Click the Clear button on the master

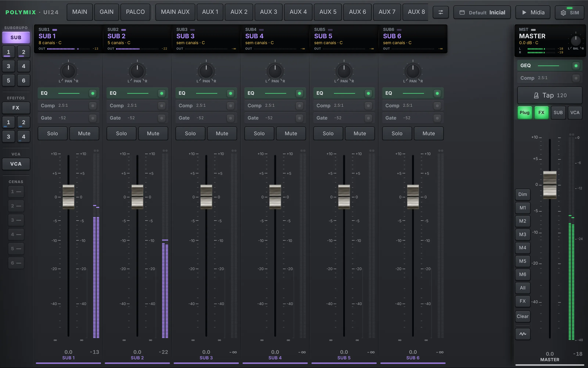pos(523,316)
